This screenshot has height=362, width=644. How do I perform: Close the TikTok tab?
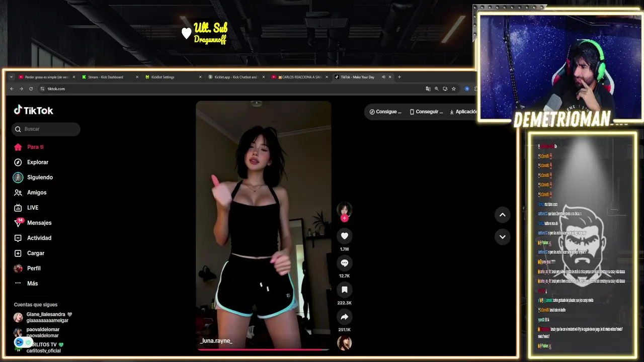pyautogui.click(x=390, y=77)
